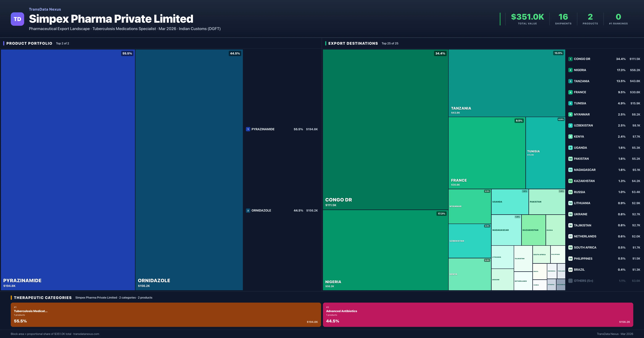Image resolution: width=644 pixels, height=338 pixels.
Task: Click the CONGO DR treemap block
Action: pos(385,129)
